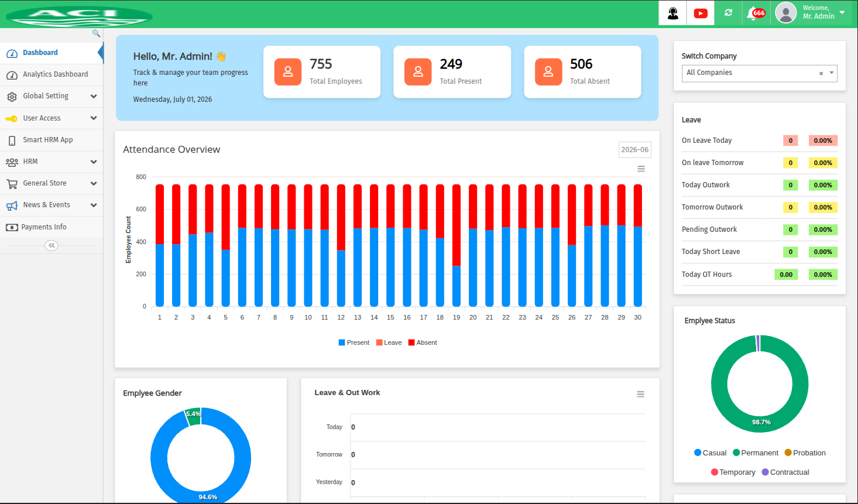Click Tomorrow Outwork count badge

click(790, 207)
